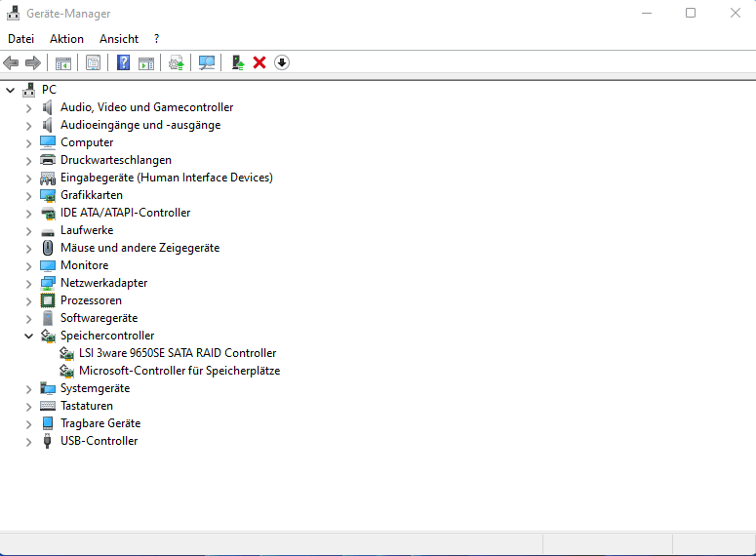Select the Softwaregeräte entry
Image resolution: width=756 pixels, height=556 pixels.
pos(99,318)
